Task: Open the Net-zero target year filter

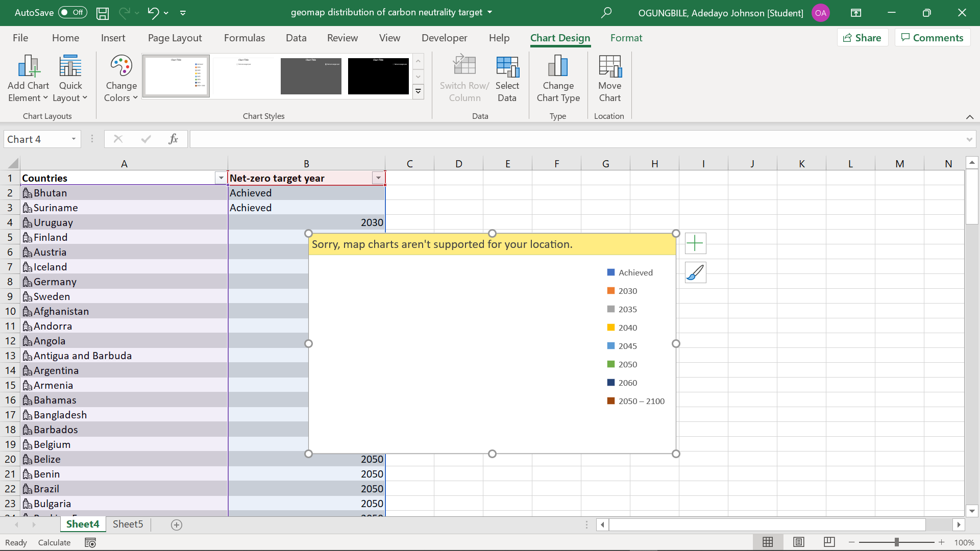Action: 378,178
